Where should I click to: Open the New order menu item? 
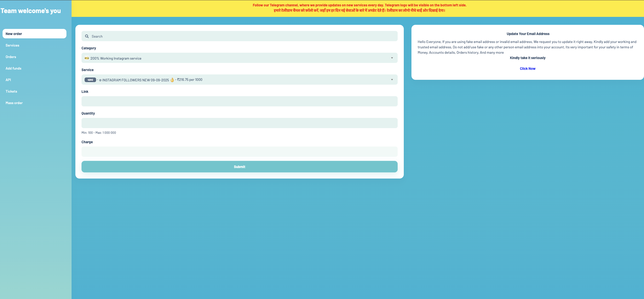(34, 34)
